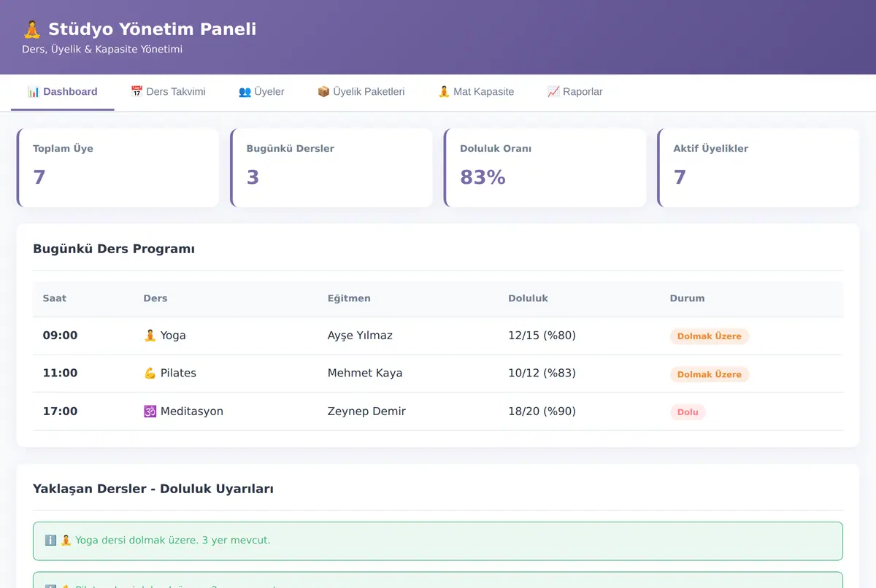Click the 18/20 (%90) occupancy value
Screen dimensions: 876x588
(542, 411)
